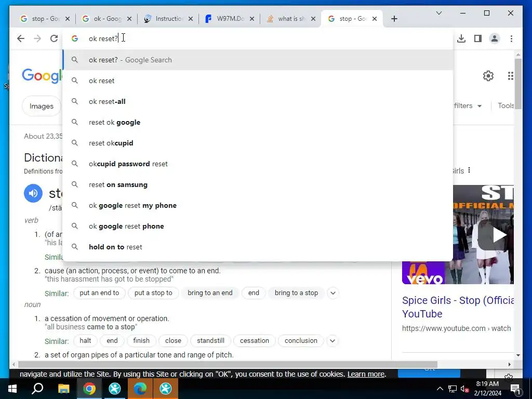Click the address bar containing 'ok reset?'

(258, 38)
